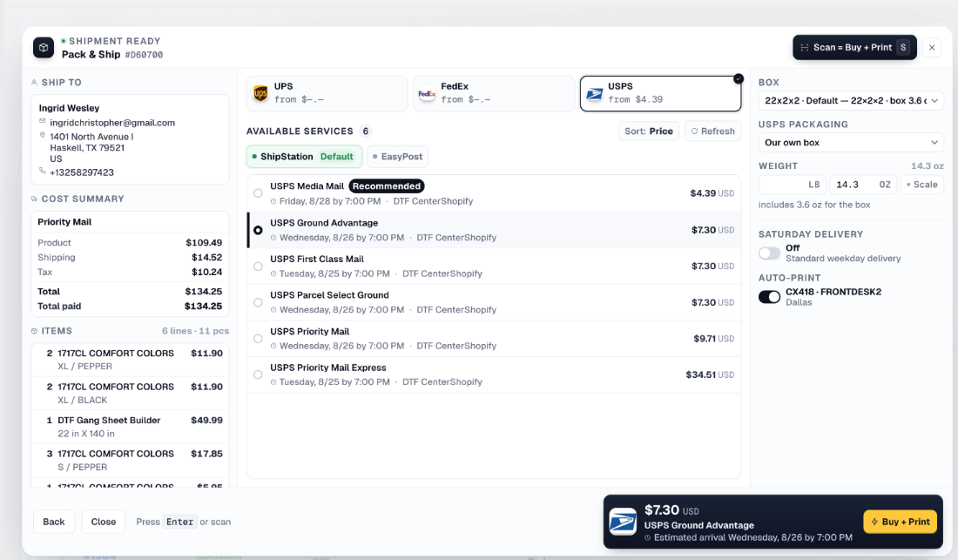
Task: Switch to the EasyPost tab
Action: 398,157
